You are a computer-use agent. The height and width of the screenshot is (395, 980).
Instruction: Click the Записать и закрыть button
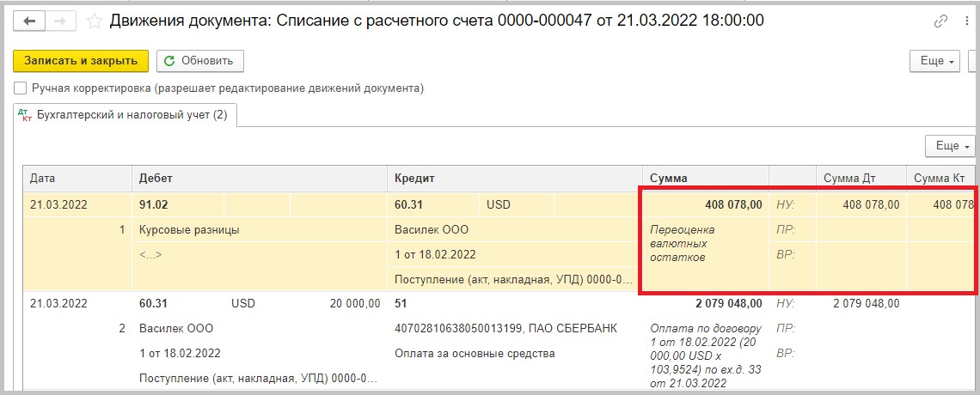[x=81, y=61]
